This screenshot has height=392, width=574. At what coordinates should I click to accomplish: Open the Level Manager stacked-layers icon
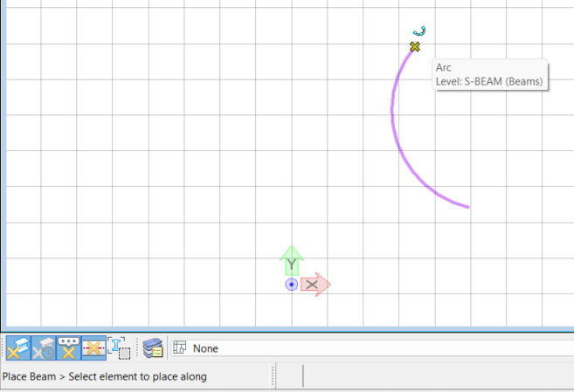pyautogui.click(x=153, y=348)
